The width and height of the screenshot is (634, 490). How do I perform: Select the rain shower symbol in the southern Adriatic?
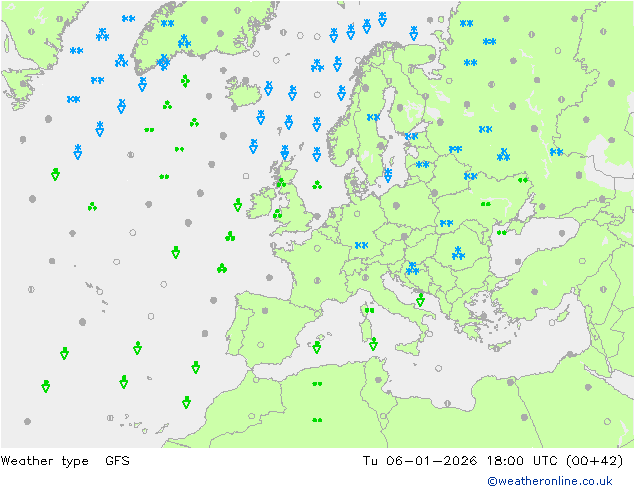point(421,300)
